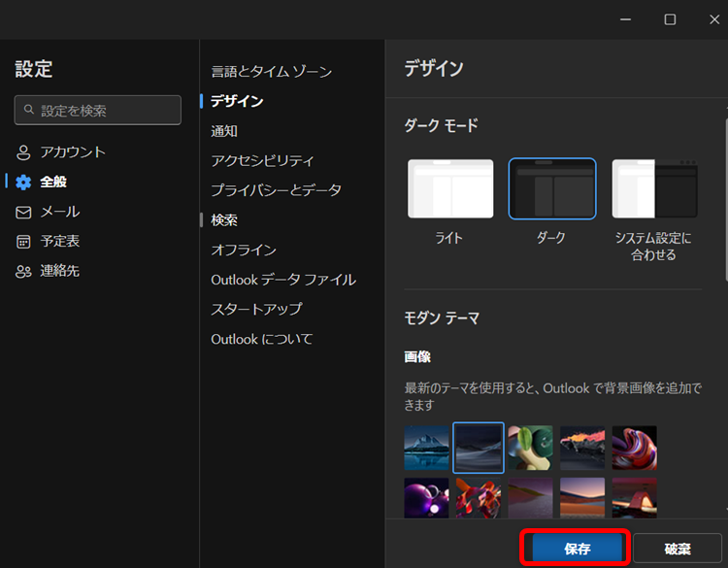Click the Mail envelope icon
The width and height of the screenshot is (728, 568).
click(23, 212)
